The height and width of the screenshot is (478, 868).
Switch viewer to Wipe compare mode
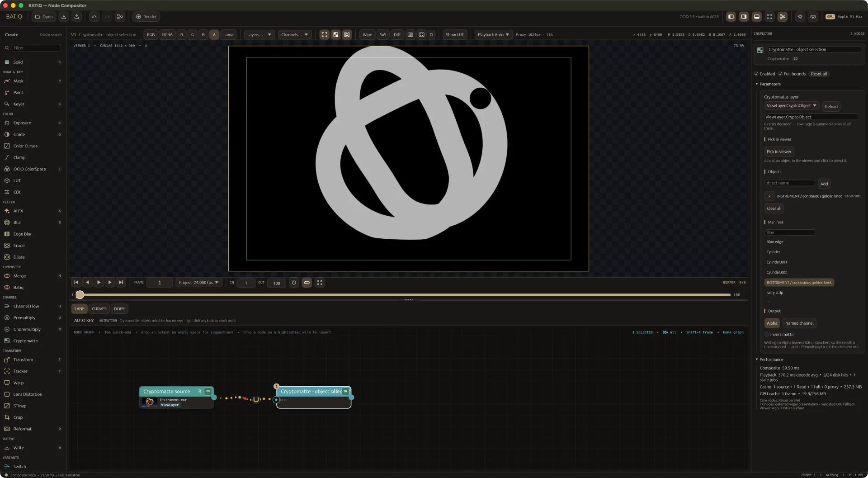tap(368, 34)
